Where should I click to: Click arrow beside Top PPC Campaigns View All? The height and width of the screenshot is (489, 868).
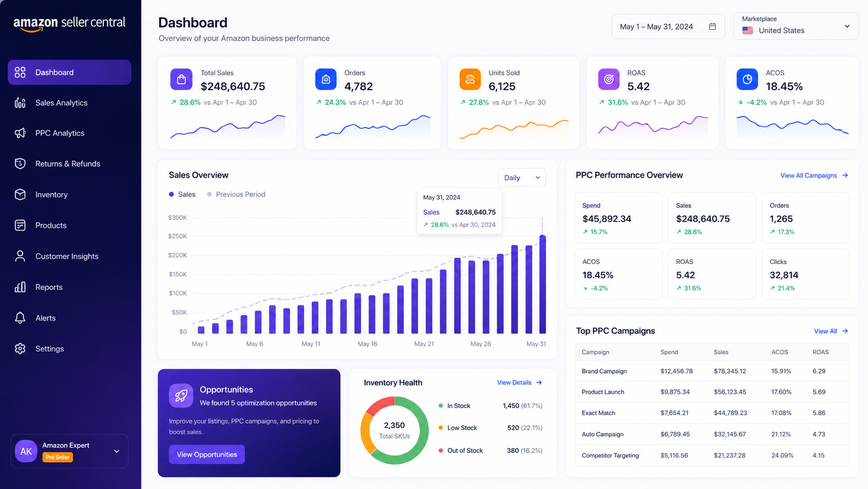point(845,331)
